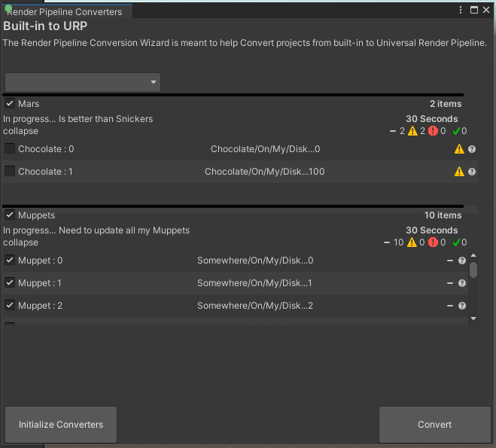This screenshot has height=448, width=496.
Task: Open the help icon for Muppet : 1
Action: 462,283
